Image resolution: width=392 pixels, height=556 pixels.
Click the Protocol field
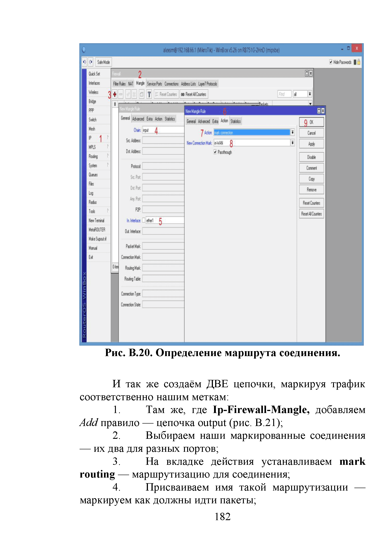163,166
